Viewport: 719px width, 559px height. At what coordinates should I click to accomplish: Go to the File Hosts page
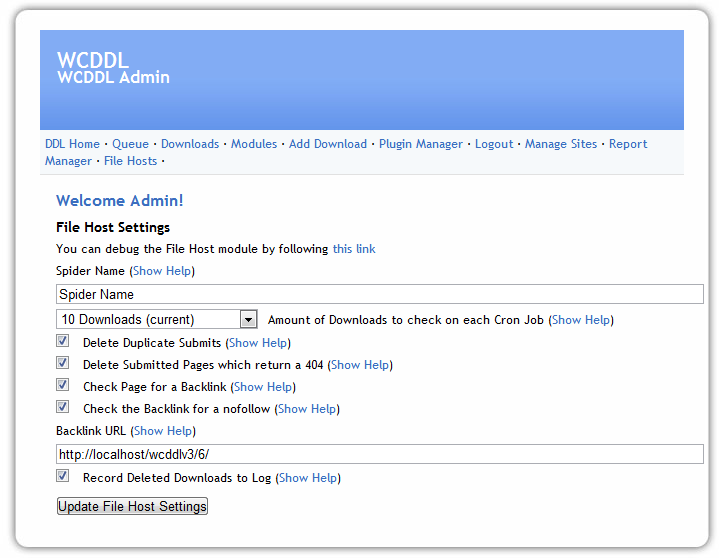pos(130,161)
